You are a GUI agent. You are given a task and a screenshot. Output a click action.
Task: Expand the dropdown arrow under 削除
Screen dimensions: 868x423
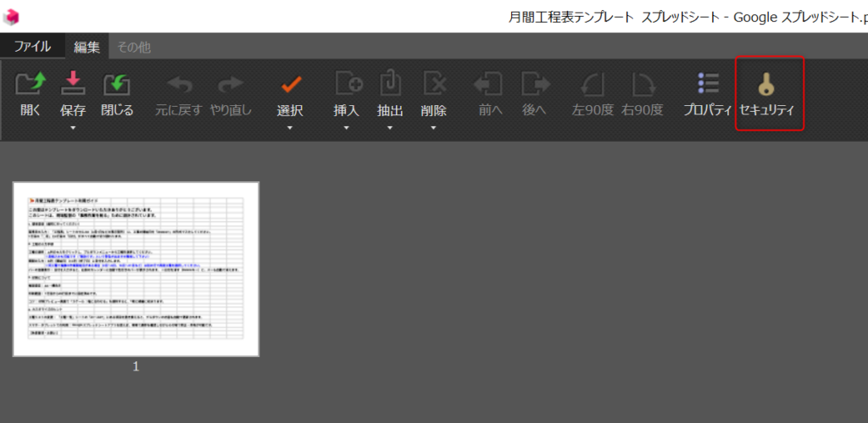click(x=433, y=128)
